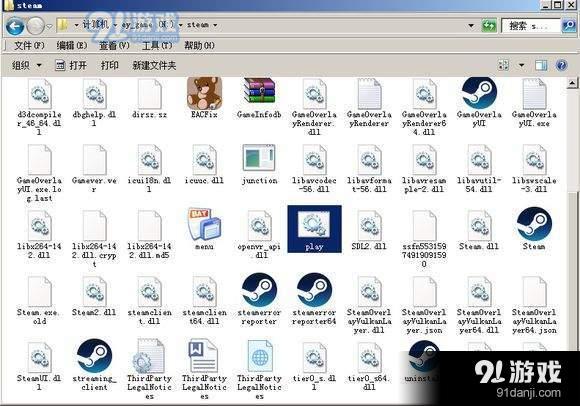Expand dropdown arrow after 计算机 breadcrumb

coord(115,25)
